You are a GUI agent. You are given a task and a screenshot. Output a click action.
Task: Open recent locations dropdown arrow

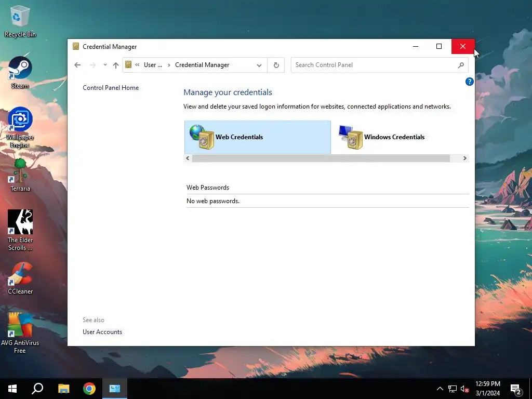(x=105, y=65)
